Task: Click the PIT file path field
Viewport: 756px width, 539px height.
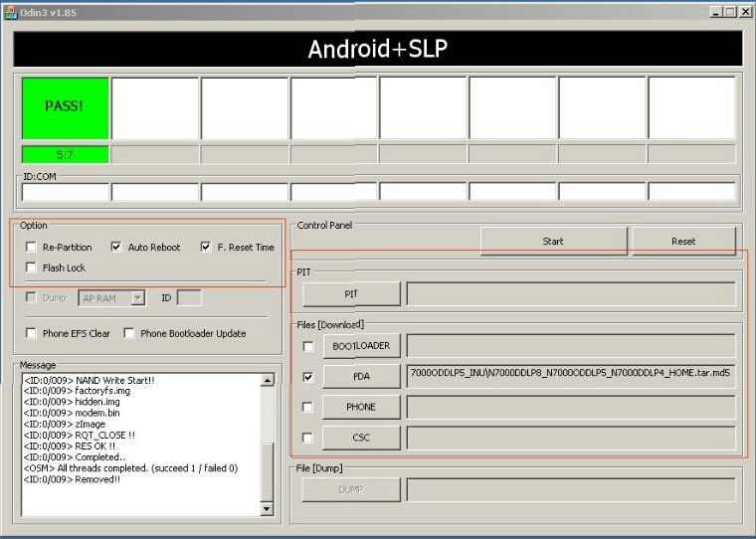Action: coord(571,294)
